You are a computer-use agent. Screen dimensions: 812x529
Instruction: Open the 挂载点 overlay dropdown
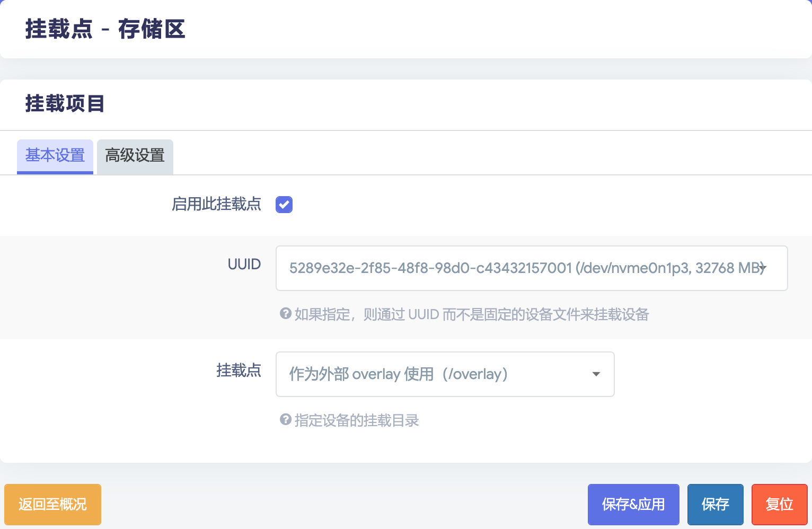click(x=435, y=374)
